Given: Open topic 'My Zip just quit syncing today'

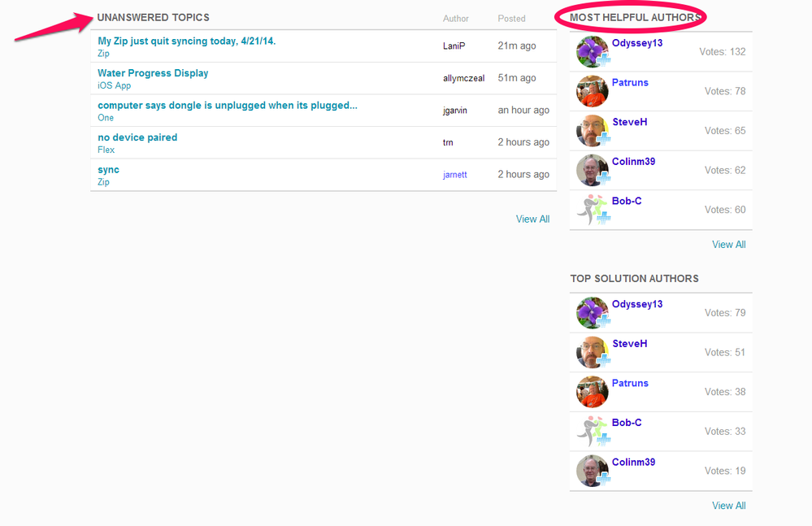Looking at the screenshot, I should (x=186, y=41).
